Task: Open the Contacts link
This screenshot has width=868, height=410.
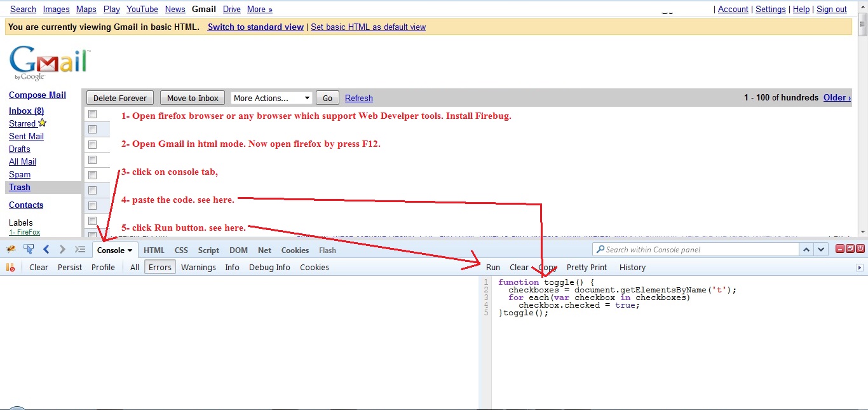Action: tap(26, 205)
